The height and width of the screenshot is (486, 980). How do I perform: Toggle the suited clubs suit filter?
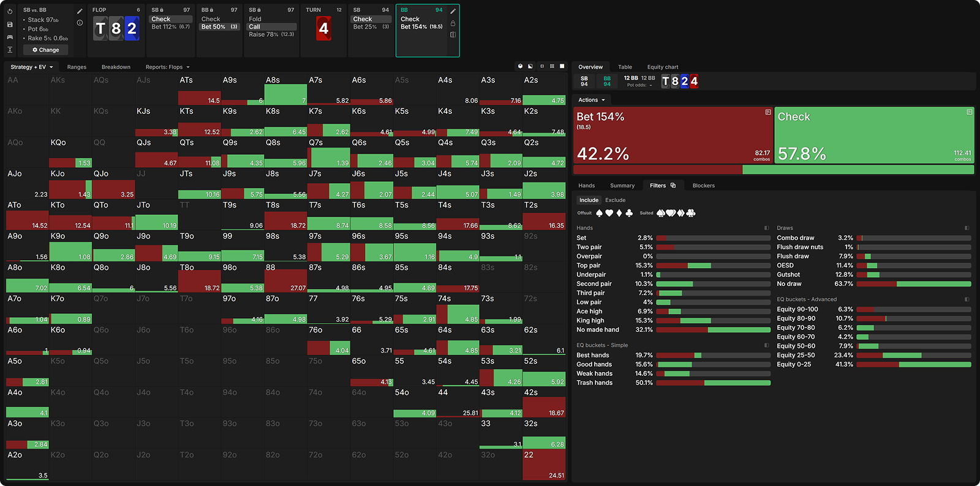point(691,213)
